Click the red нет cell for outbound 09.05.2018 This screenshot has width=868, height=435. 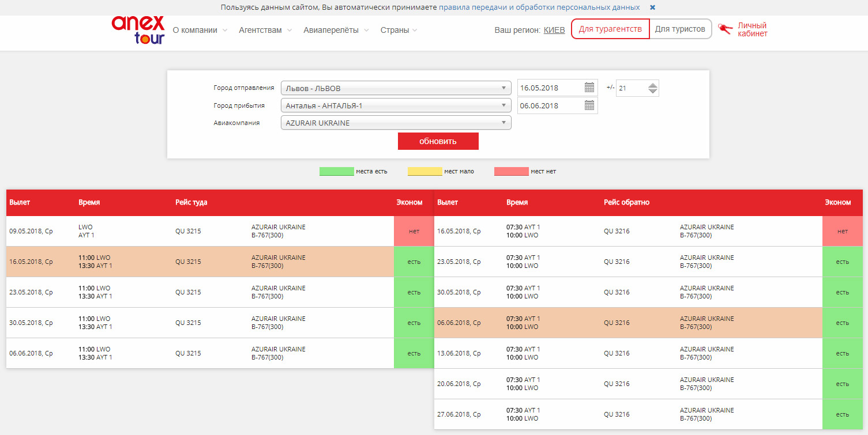click(414, 231)
